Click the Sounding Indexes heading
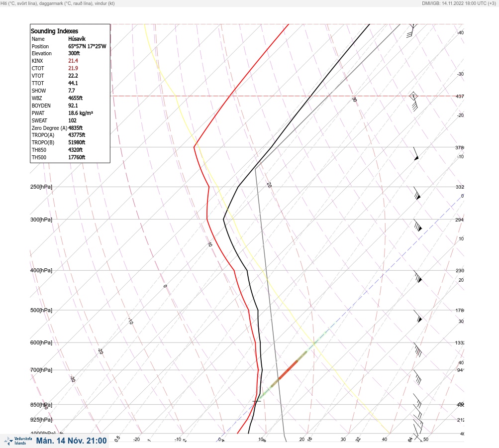 [54, 31]
